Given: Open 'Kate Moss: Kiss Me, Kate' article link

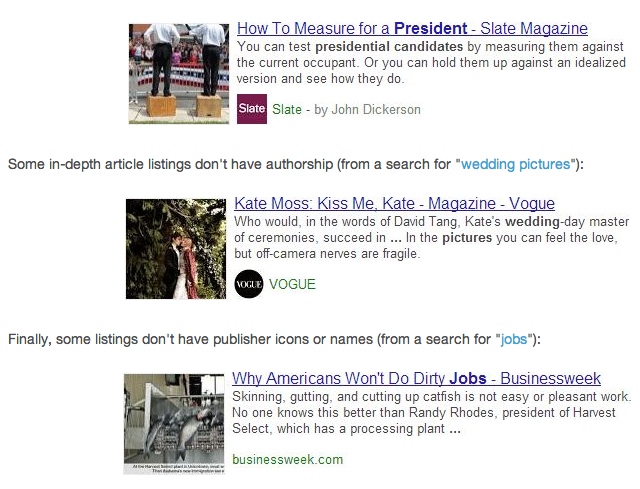Looking at the screenshot, I should coord(394,203).
